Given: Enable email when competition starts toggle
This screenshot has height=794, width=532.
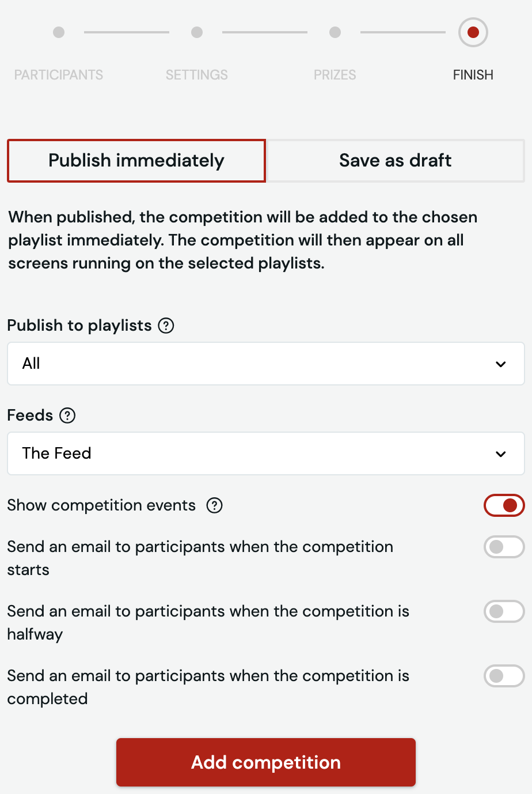Looking at the screenshot, I should (504, 547).
